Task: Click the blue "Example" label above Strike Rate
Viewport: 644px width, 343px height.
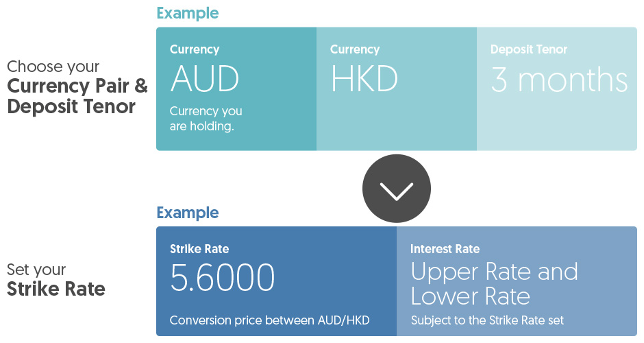Action: click(188, 213)
